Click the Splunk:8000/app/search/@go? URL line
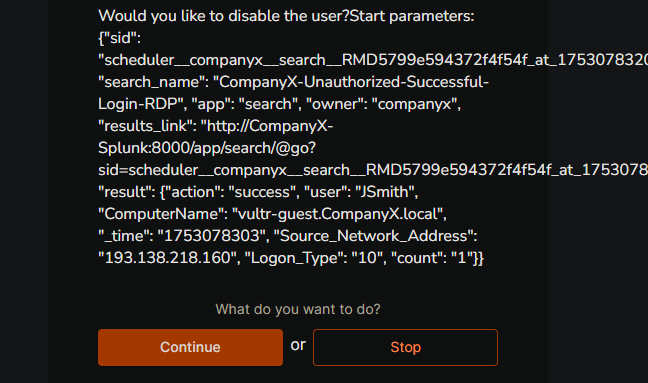648x383 pixels. [x=207, y=147]
